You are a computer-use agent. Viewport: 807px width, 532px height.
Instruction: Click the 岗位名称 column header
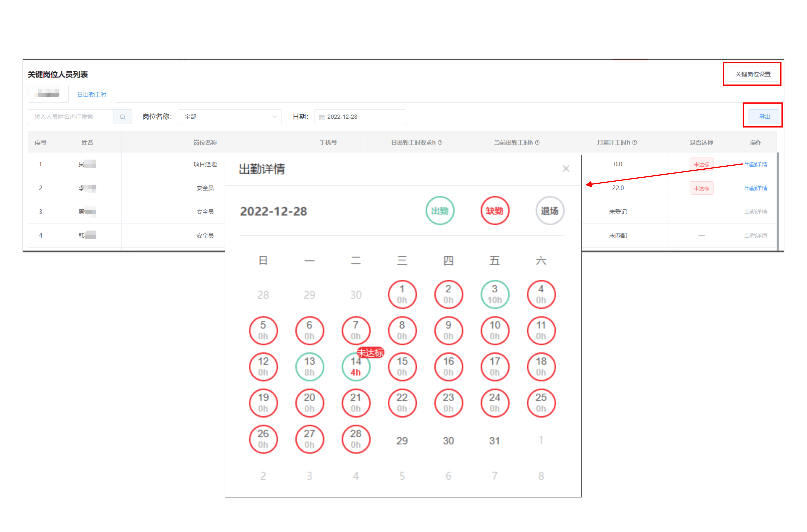205,143
